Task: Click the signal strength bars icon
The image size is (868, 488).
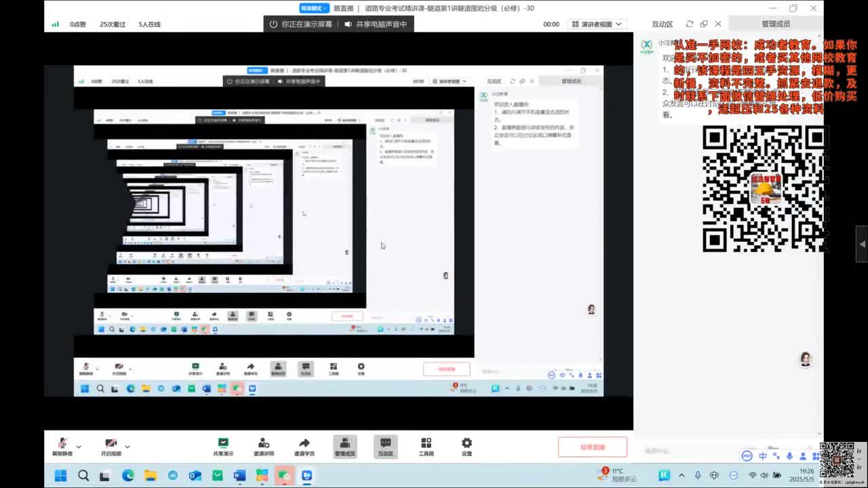Action: click(x=55, y=24)
